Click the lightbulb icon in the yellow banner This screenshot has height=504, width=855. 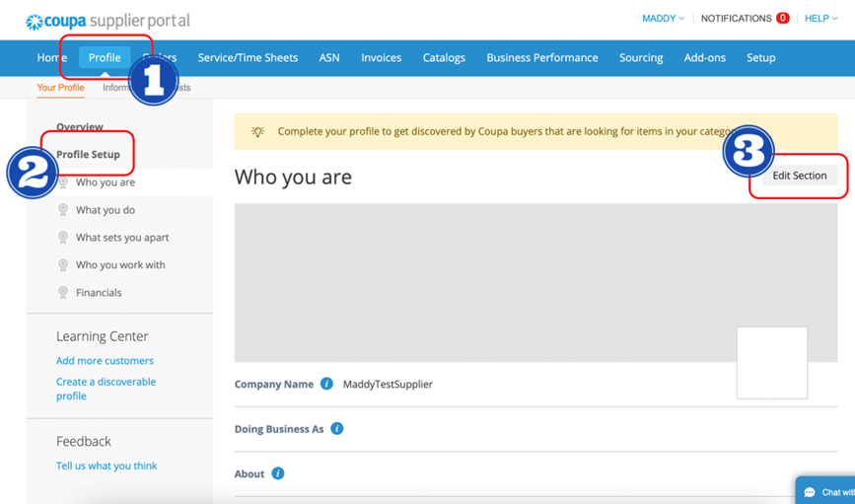(258, 131)
